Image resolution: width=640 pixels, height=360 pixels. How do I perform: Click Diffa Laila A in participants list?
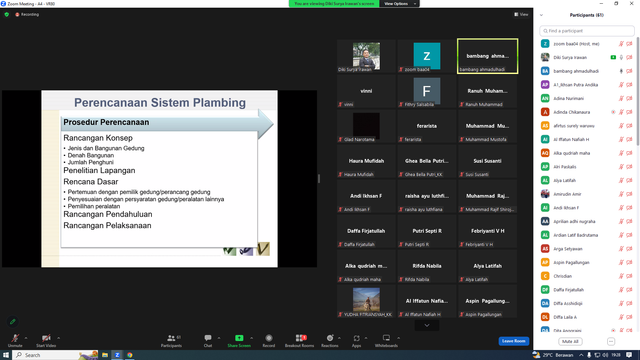565,317
